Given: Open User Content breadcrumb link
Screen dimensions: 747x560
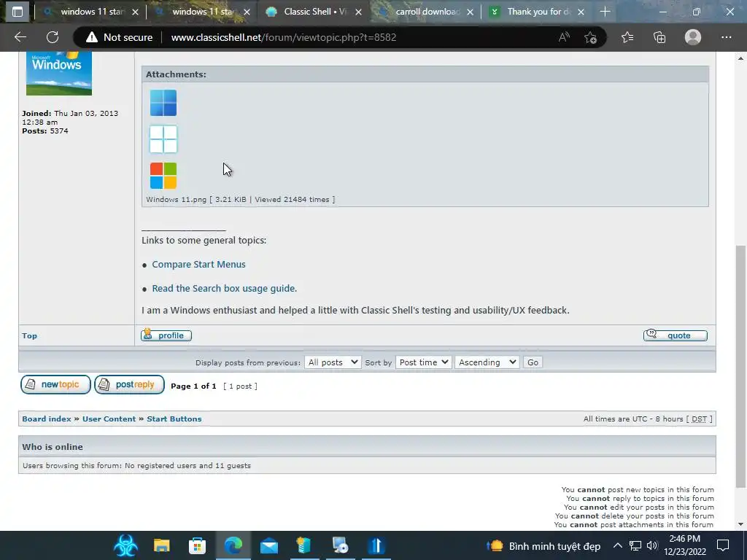Looking at the screenshot, I should pos(109,419).
